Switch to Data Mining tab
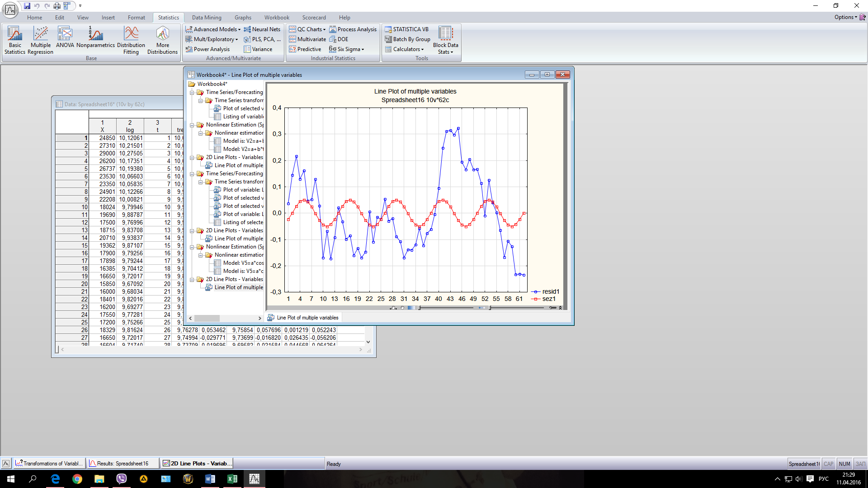Screen dimensions: 868x488 point(206,18)
